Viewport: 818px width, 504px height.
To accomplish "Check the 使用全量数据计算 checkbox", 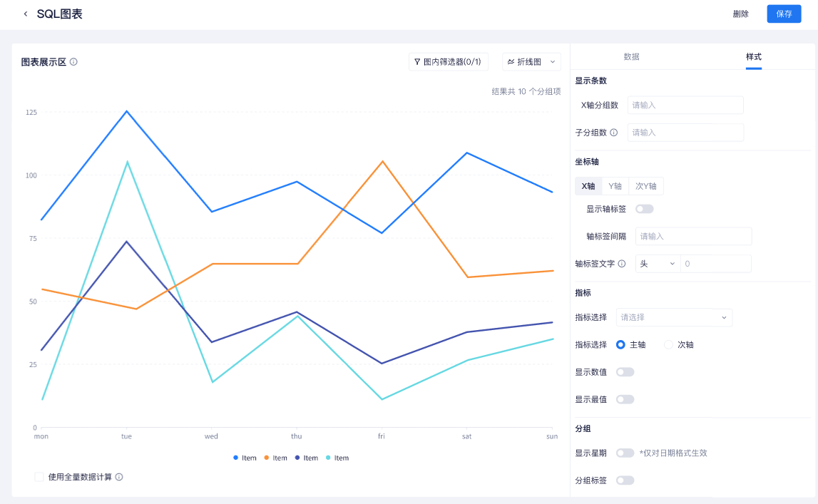I will [x=39, y=476].
